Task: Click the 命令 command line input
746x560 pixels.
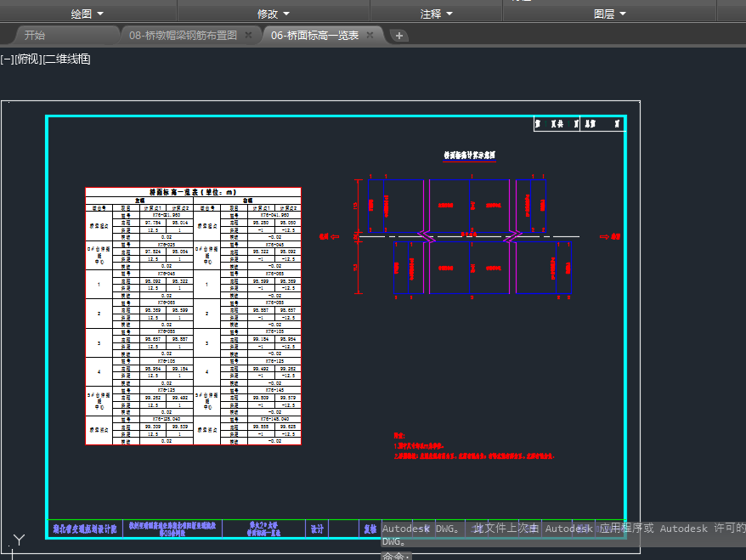Action: pos(396,556)
